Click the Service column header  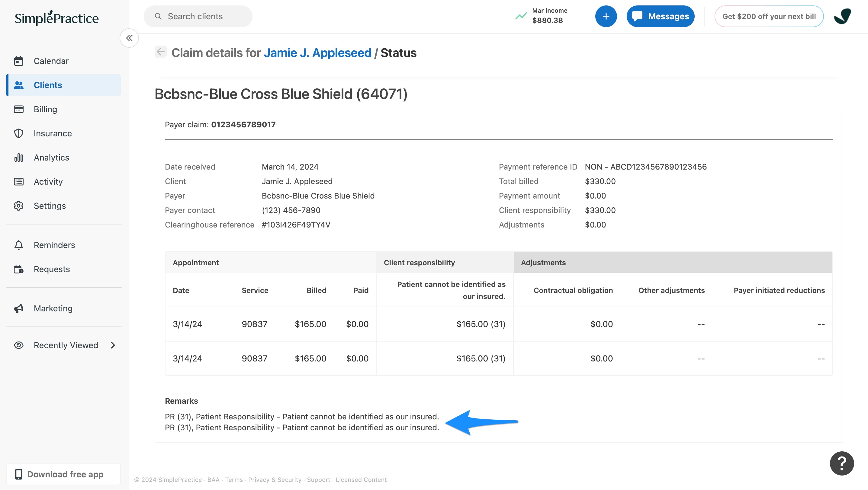[255, 291]
